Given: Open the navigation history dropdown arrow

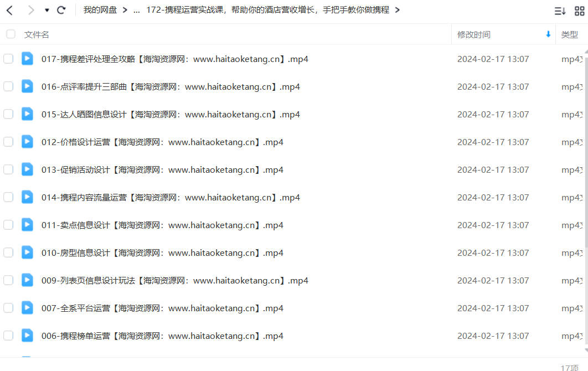Looking at the screenshot, I should pos(47,10).
